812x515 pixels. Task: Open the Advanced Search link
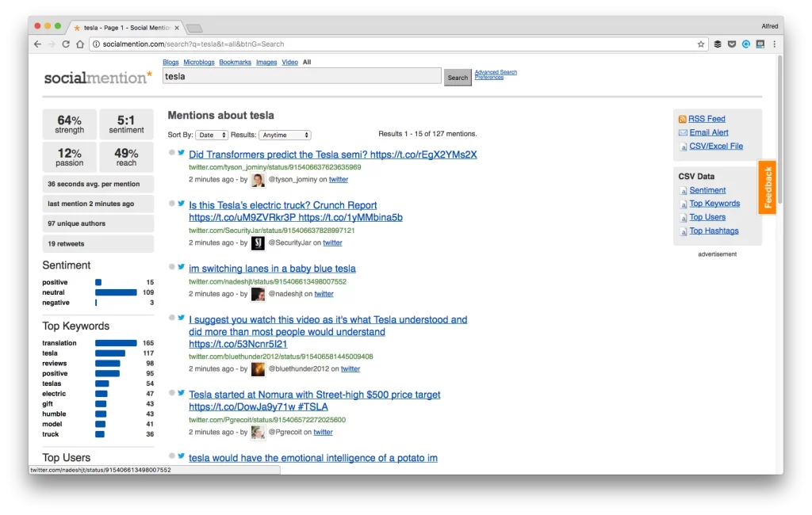point(496,72)
